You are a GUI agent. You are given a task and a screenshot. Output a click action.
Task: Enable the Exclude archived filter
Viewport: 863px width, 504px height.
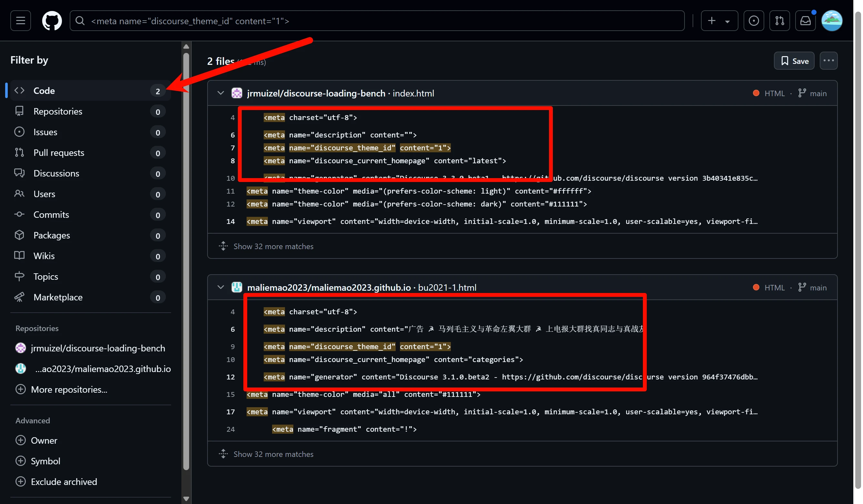tap(64, 481)
